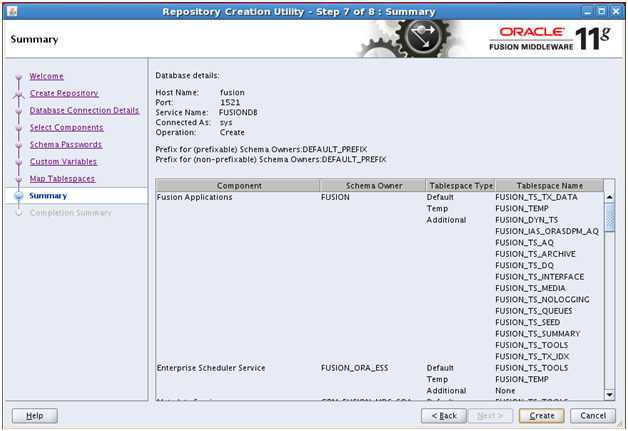Click the port value 1521
This screenshot has height=431, width=628.
(x=230, y=103)
